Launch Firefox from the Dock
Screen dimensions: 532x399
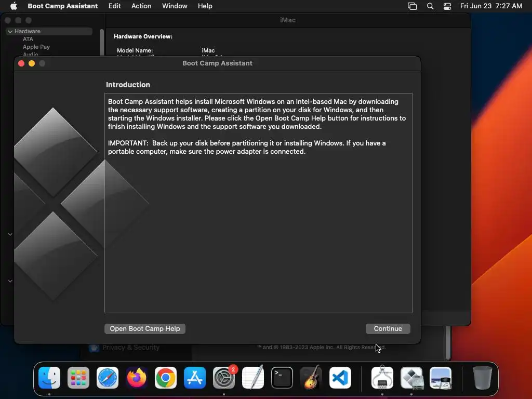point(137,378)
